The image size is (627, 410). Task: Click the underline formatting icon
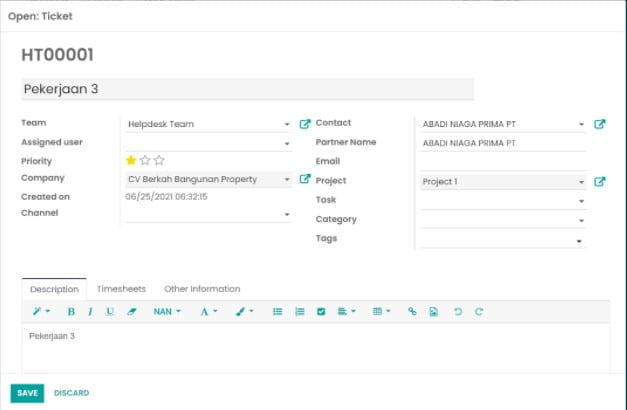click(110, 312)
